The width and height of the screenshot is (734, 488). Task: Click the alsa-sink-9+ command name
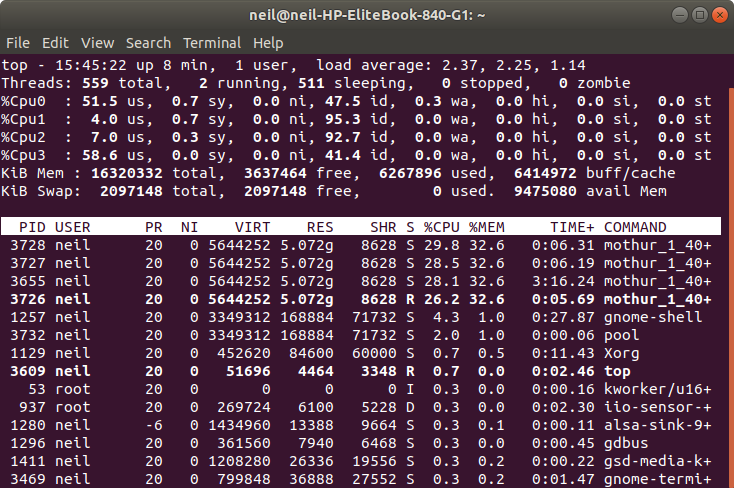click(x=658, y=425)
